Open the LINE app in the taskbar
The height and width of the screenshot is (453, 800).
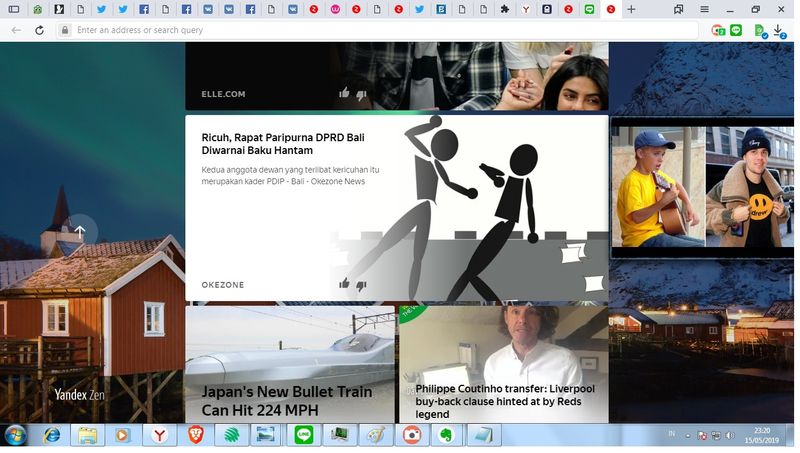304,435
